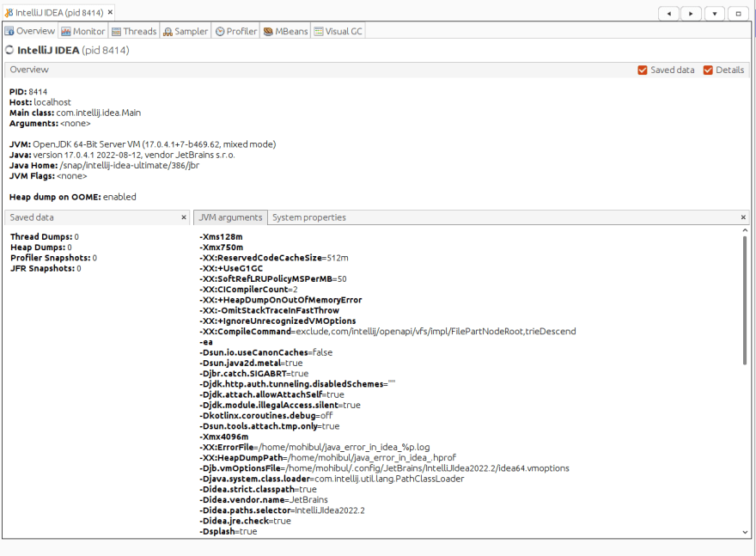Click the Sampler tab icon
This screenshot has width=756, height=556.
coord(168,32)
